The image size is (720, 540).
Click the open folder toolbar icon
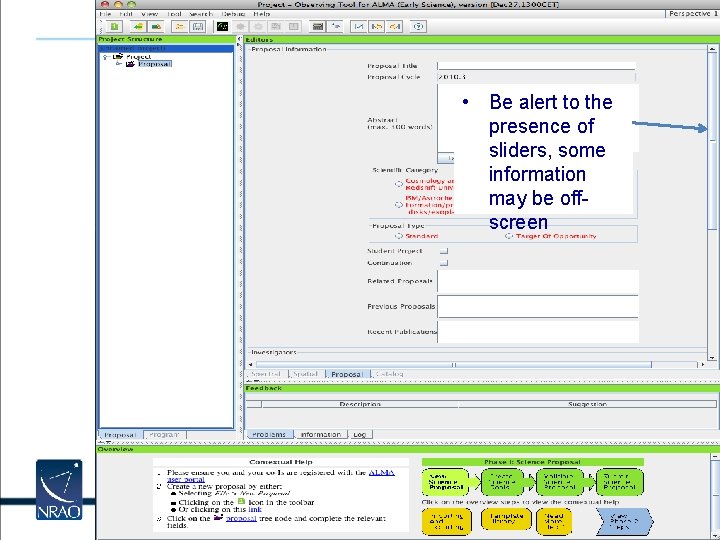tap(179, 27)
